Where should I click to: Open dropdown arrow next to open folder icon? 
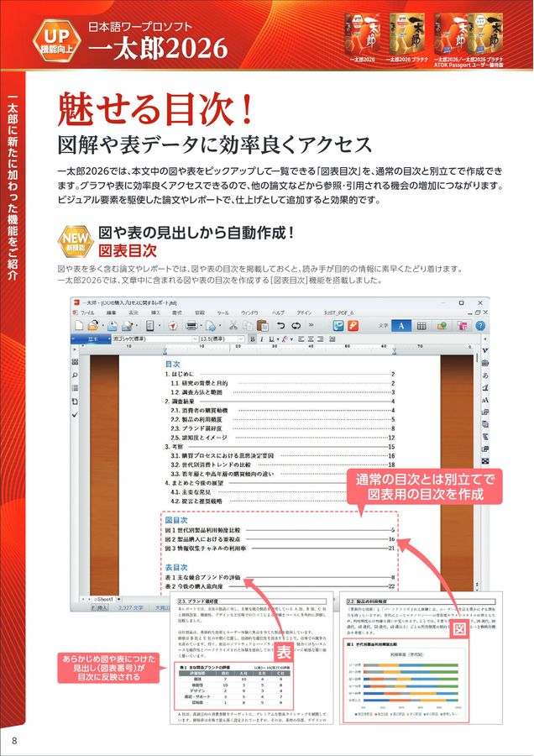[102, 326]
